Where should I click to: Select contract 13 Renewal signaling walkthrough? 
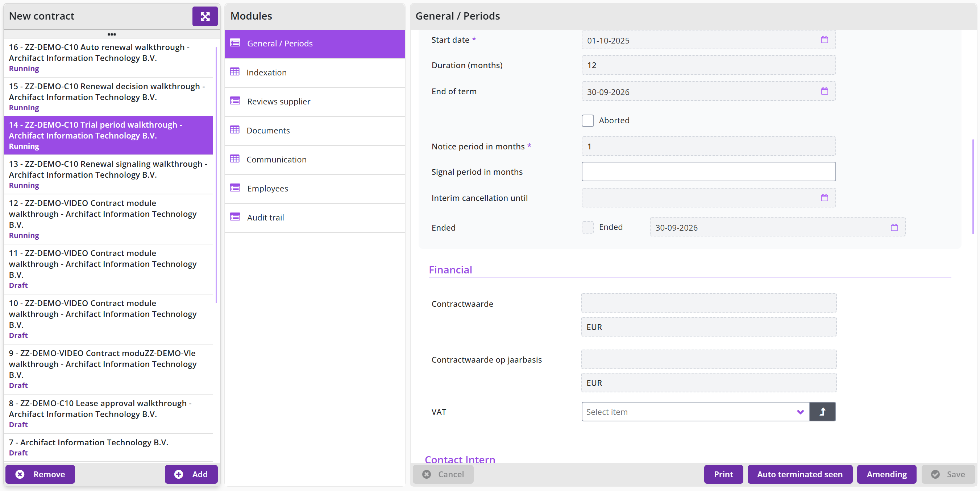108,174
